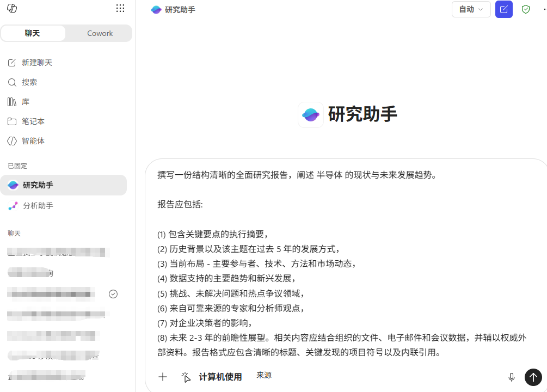The width and height of the screenshot is (547, 392).
Task: Click the 笔记本 folder icon
Action: coord(12,121)
